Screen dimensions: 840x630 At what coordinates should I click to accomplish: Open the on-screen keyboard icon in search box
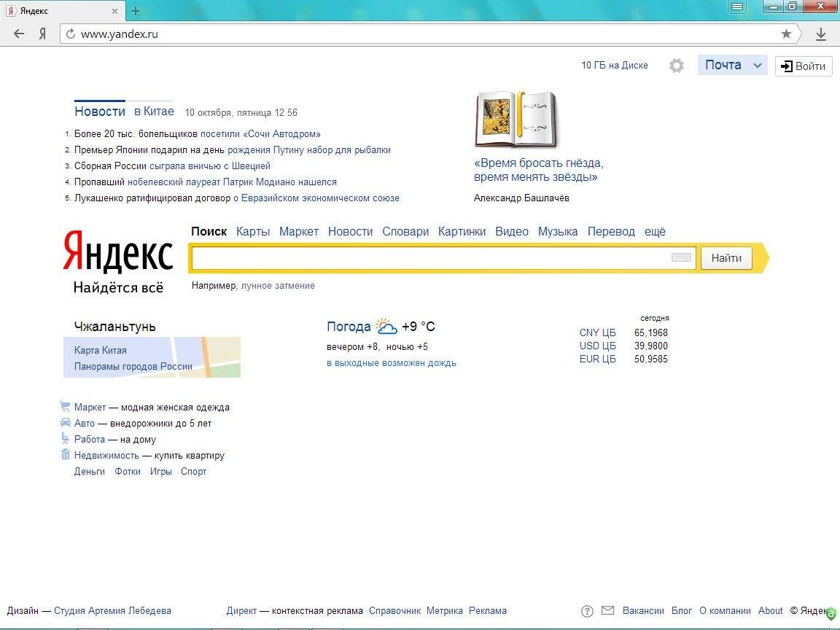tap(681, 257)
